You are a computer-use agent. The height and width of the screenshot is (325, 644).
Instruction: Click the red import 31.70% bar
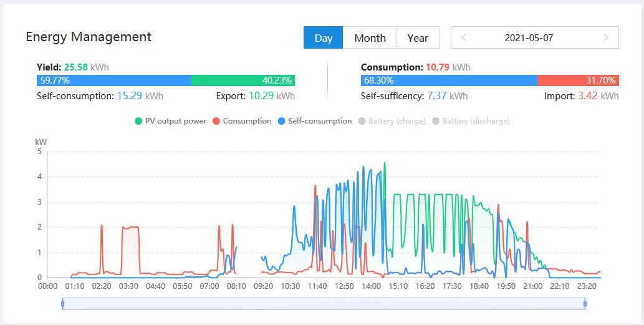coord(577,80)
